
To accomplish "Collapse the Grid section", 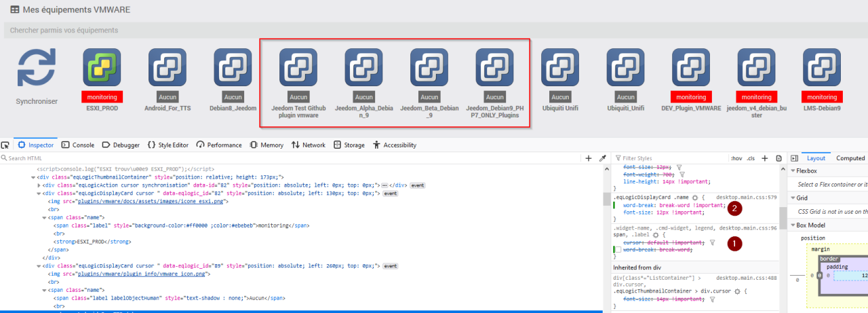I will point(793,198).
